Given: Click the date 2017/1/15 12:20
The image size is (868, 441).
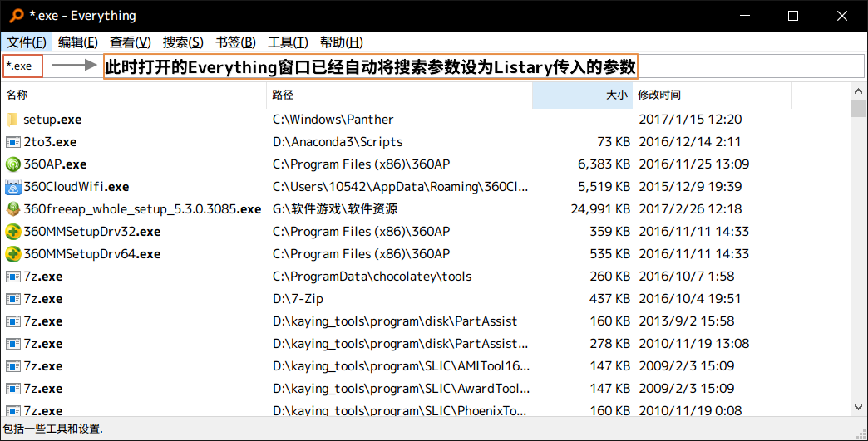Looking at the screenshot, I should click(x=690, y=120).
